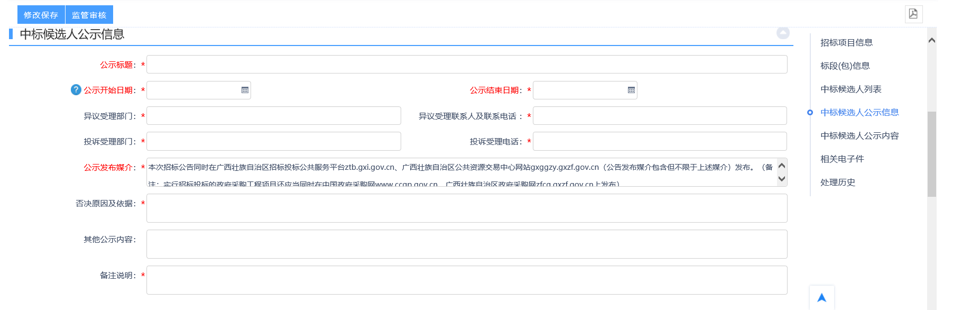Click the 公示标题 input field
This screenshot has width=980, height=310.
click(466, 65)
